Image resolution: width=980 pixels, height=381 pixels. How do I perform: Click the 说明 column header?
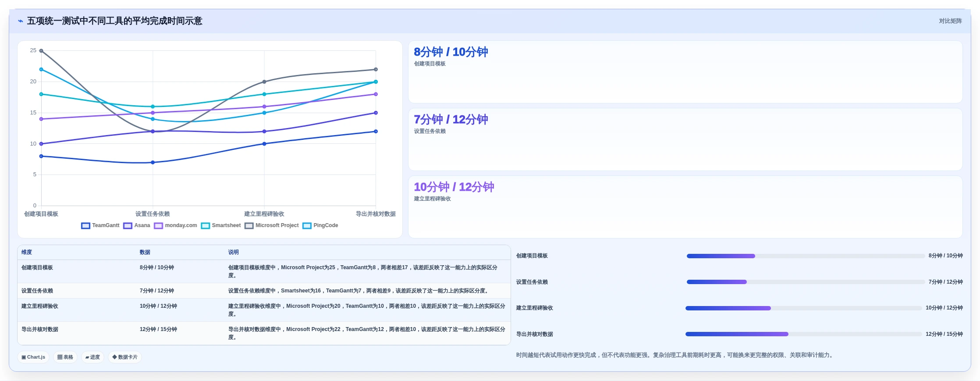[234, 252]
